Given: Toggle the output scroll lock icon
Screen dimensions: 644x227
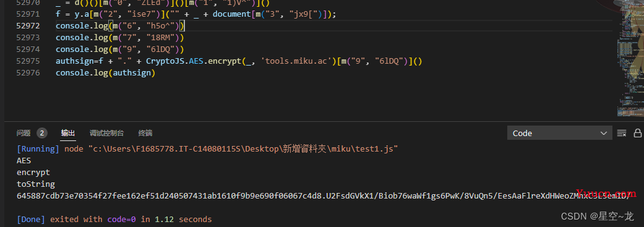Looking at the screenshot, I should (637, 133).
